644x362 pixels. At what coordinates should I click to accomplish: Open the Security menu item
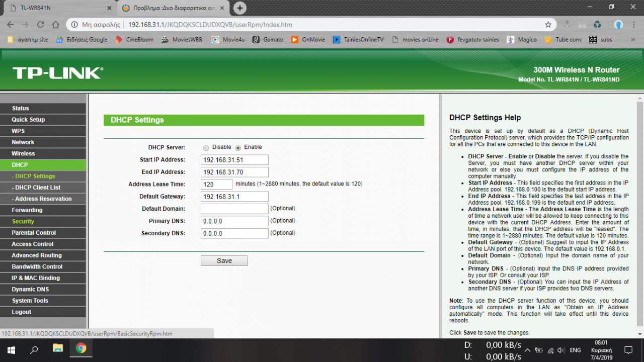[43, 221]
